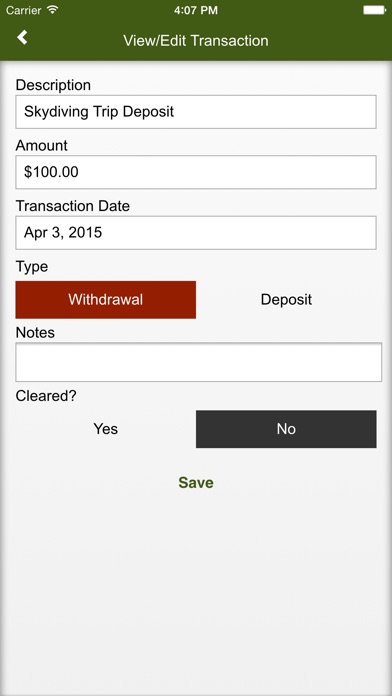Tap the Transaction Date label
The width and height of the screenshot is (392, 696).
pyautogui.click(x=73, y=206)
